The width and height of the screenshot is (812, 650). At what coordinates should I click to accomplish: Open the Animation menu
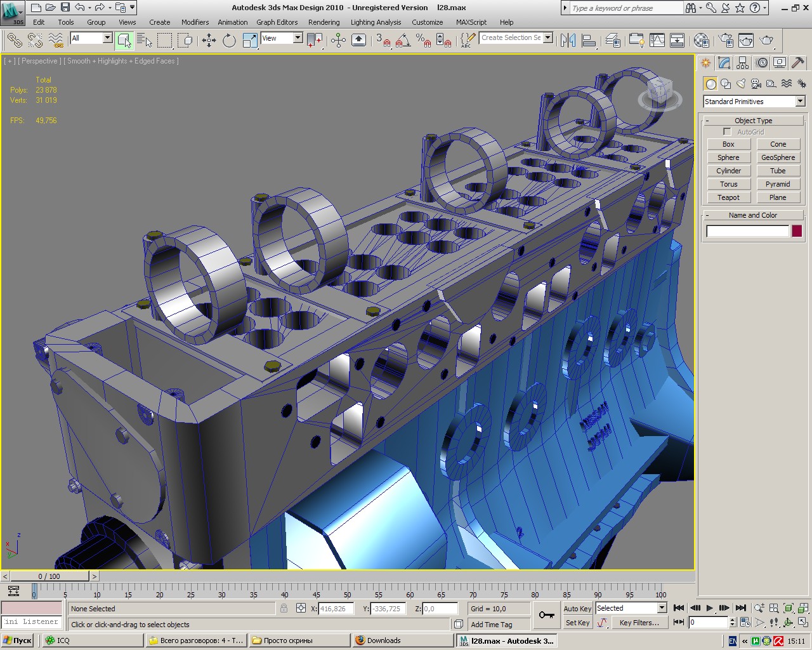(x=233, y=22)
